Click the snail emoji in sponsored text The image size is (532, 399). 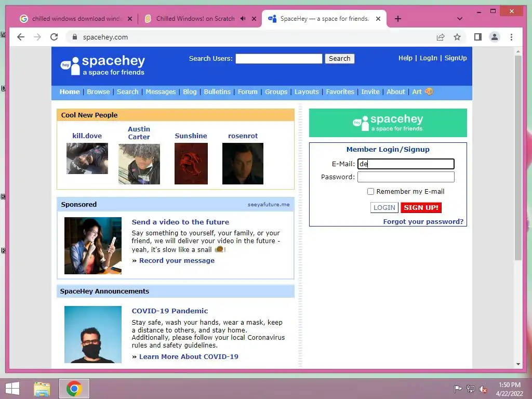219,249
